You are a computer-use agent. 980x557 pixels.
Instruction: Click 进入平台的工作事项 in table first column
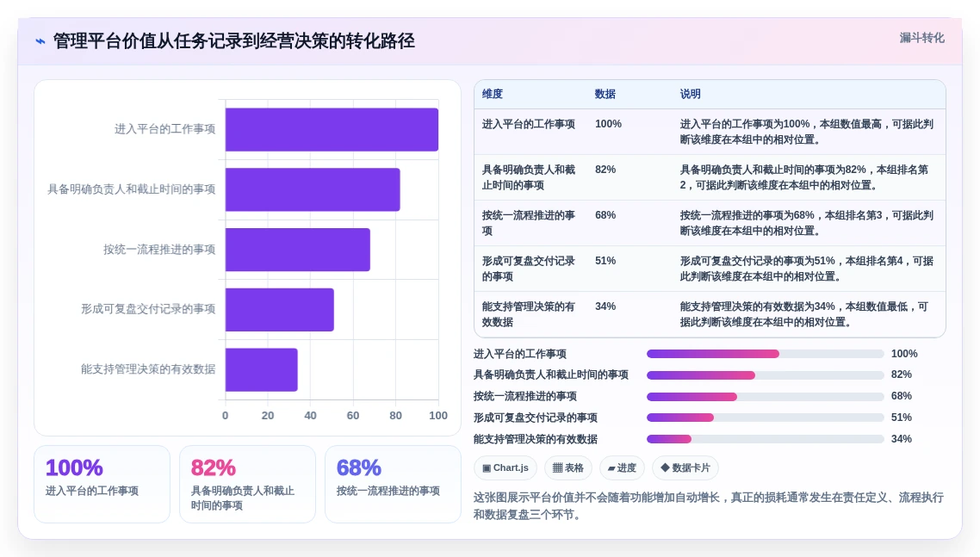tap(528, 124)
